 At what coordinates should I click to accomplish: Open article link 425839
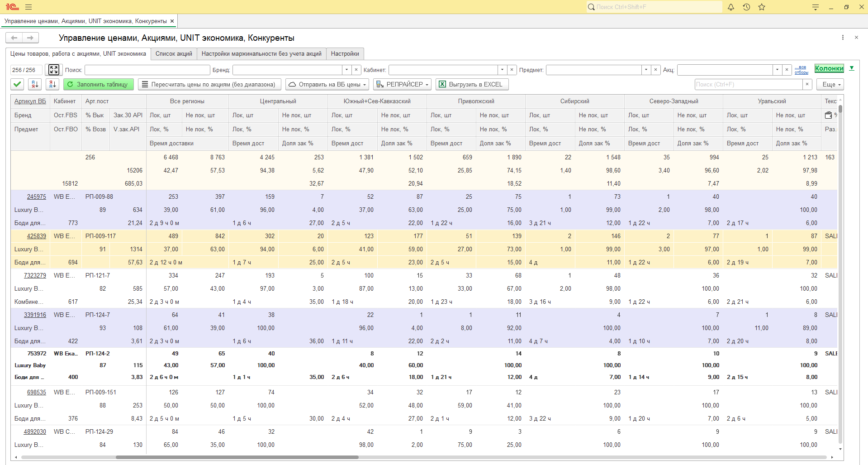point(36,236)
